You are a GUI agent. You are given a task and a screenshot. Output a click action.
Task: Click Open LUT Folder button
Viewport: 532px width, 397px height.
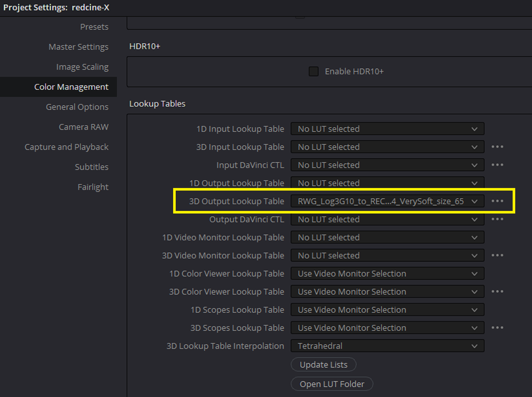click(332, 384)
